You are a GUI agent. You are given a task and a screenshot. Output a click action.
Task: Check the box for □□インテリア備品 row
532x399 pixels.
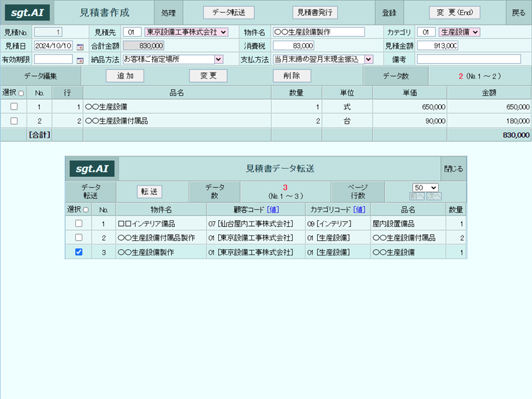click(78, 223)
